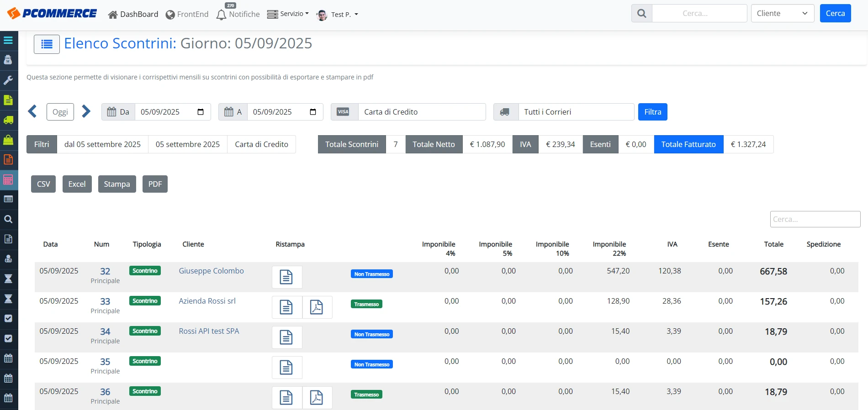Click the Filtra button
Viewport: 868px width, 410px height.
[x=652, y=112]
